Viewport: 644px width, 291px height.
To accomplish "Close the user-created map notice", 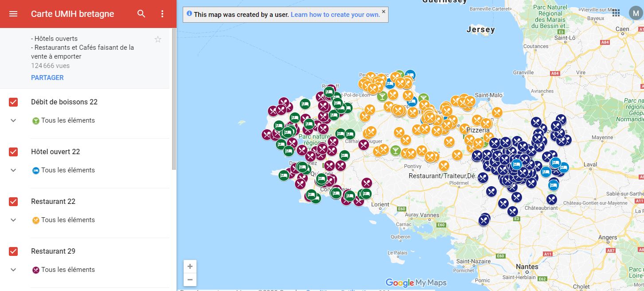I will [384, 12].
